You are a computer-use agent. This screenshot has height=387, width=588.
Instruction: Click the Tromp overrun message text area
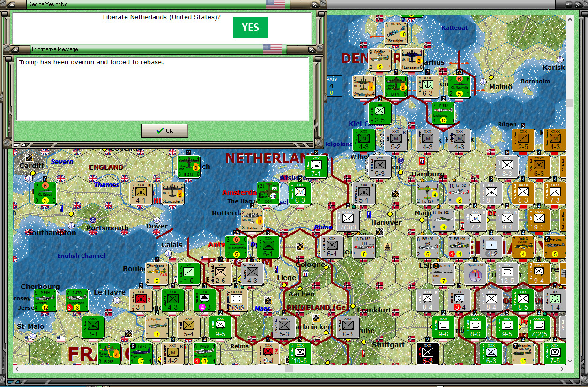click(163, 89)
